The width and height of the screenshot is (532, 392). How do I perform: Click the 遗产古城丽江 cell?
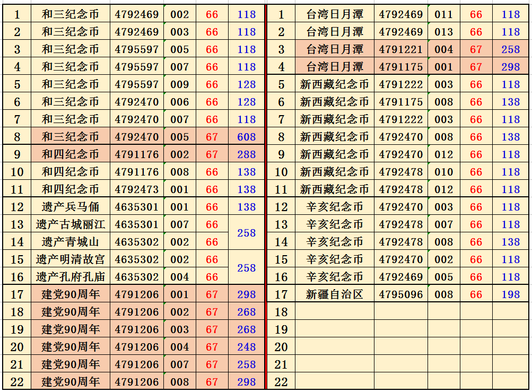click(71, 224)
